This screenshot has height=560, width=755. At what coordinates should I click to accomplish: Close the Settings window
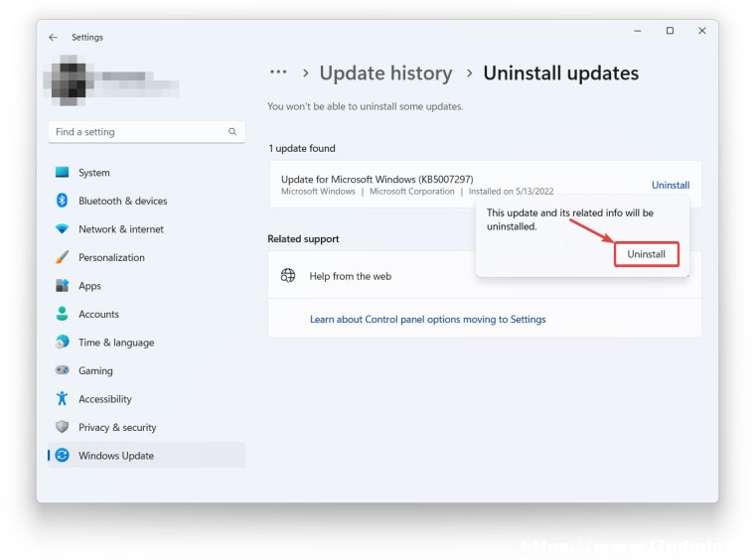click(702, 31)
